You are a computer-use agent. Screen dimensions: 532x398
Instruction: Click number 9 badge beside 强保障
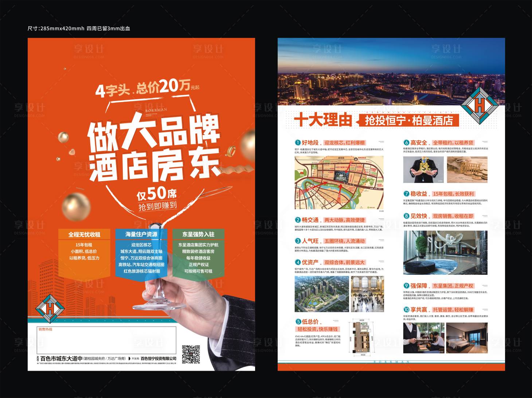(406, 286)
